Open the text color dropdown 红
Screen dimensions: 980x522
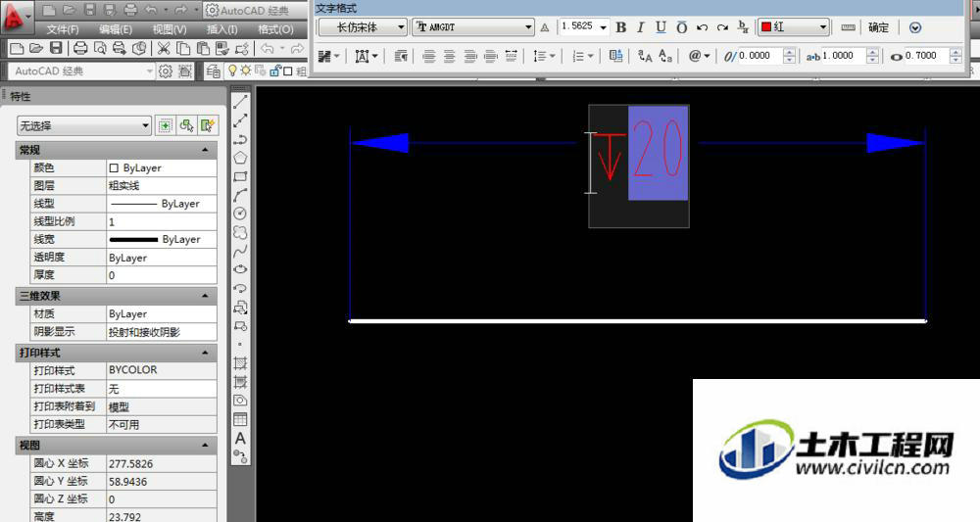[794, 26]
